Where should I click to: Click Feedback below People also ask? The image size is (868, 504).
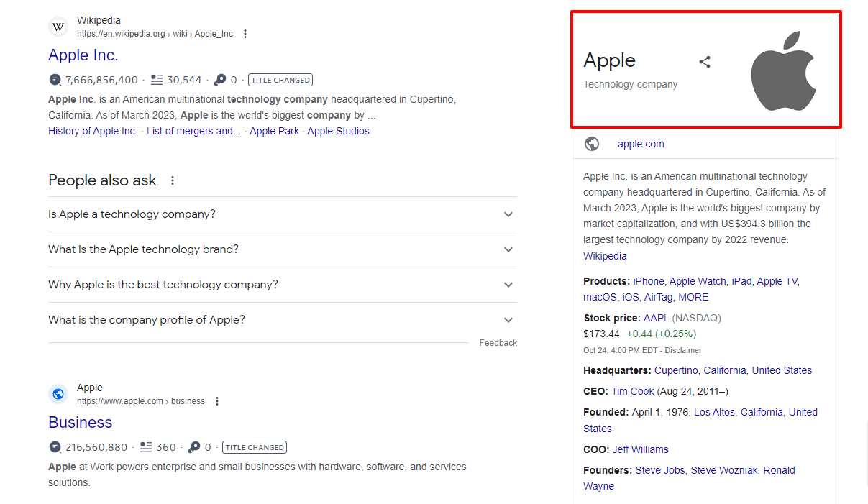pos(498,343)
